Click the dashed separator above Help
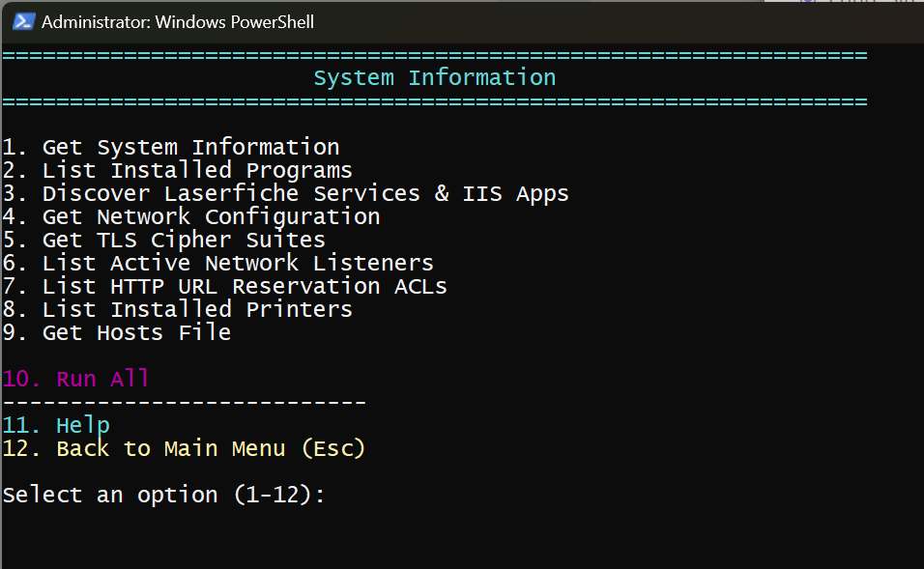Viewport: 924px width, 569px height. point(184,402)
